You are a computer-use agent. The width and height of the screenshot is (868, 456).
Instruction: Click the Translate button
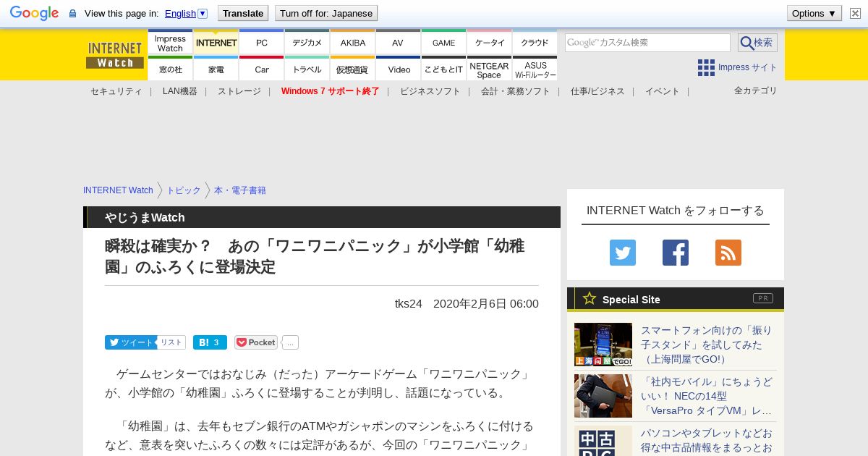243,13
